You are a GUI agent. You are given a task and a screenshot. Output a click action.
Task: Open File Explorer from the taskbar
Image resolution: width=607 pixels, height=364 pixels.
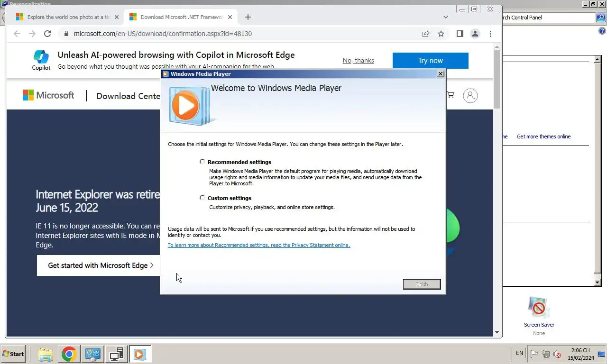(45, 354)
